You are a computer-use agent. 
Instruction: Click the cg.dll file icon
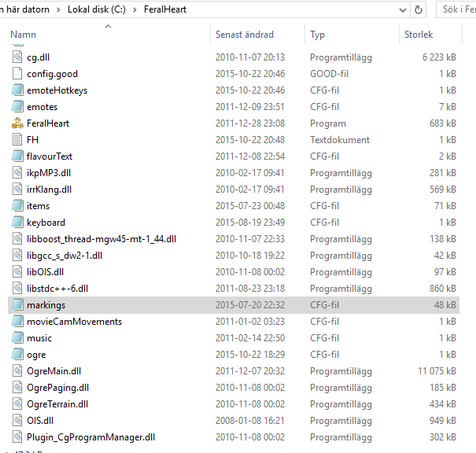coord(17,57)
